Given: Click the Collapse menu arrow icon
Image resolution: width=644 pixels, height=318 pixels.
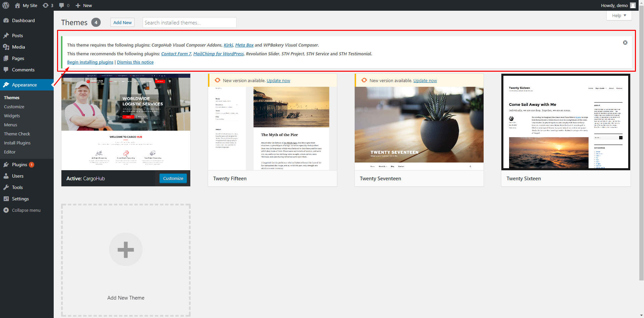Looking at the screenshot, I should coord(6,210).
